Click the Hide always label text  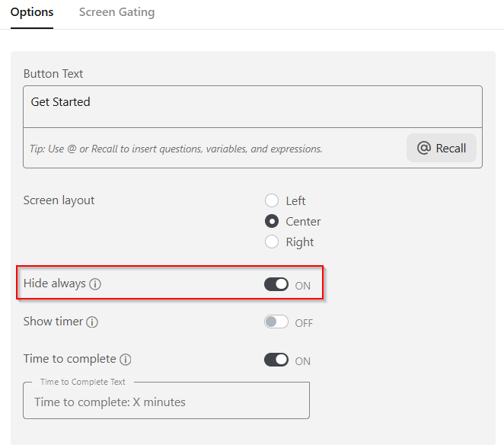pos(54,283)
